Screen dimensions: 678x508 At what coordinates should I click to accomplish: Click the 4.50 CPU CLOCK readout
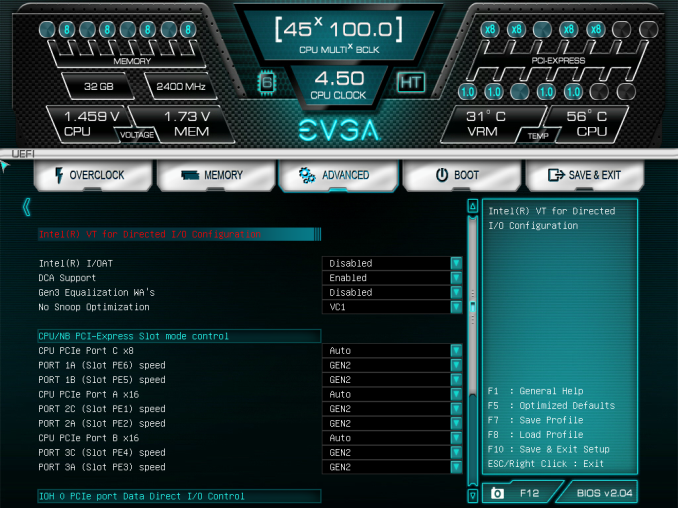(339, 84)
